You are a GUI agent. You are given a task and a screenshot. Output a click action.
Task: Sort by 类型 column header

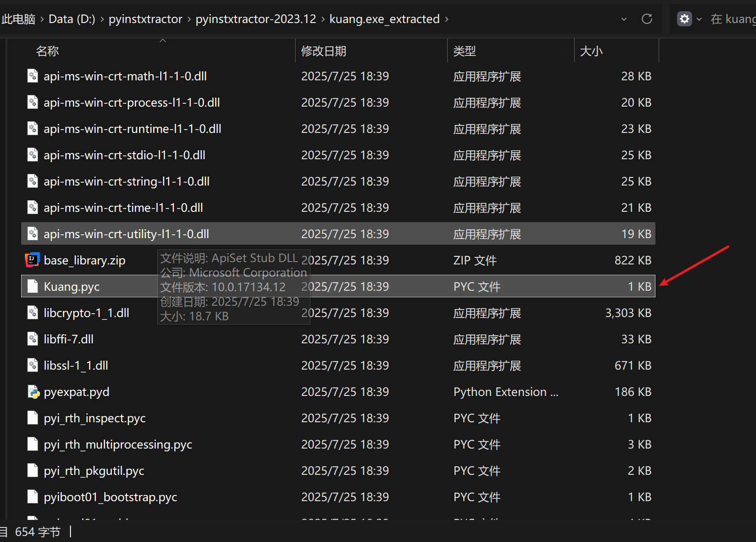[x=464, y=51]
